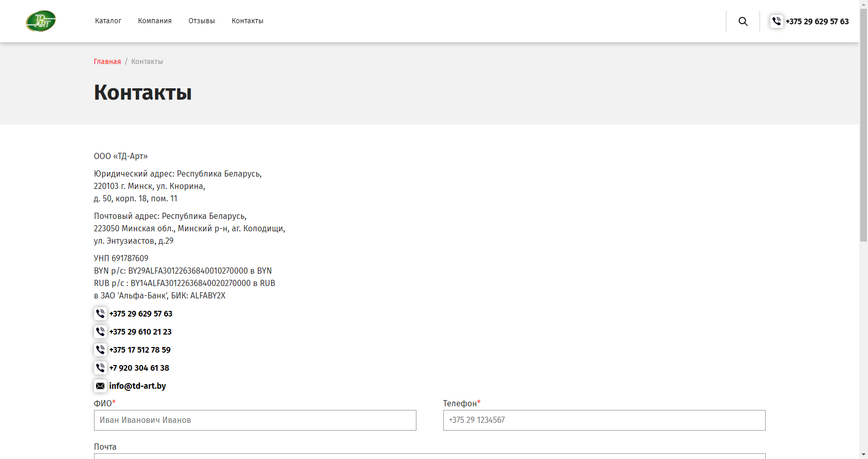Click the BYN account number line

point(183,271)
